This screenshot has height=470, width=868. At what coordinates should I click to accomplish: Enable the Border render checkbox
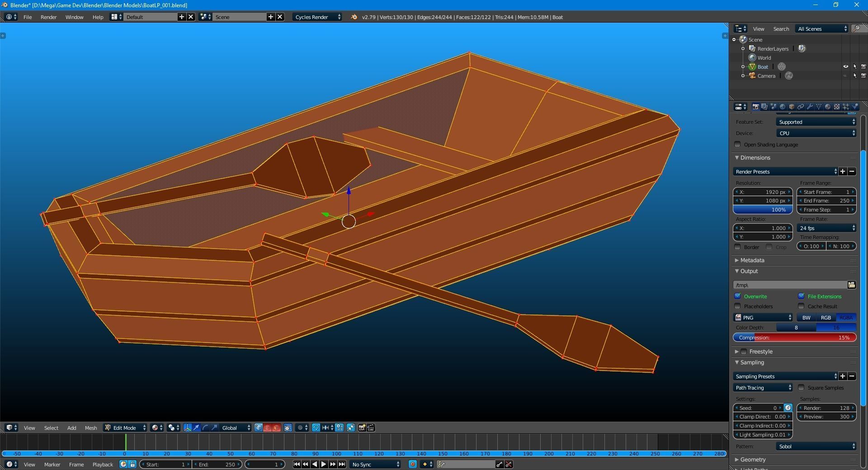[738, 247]
